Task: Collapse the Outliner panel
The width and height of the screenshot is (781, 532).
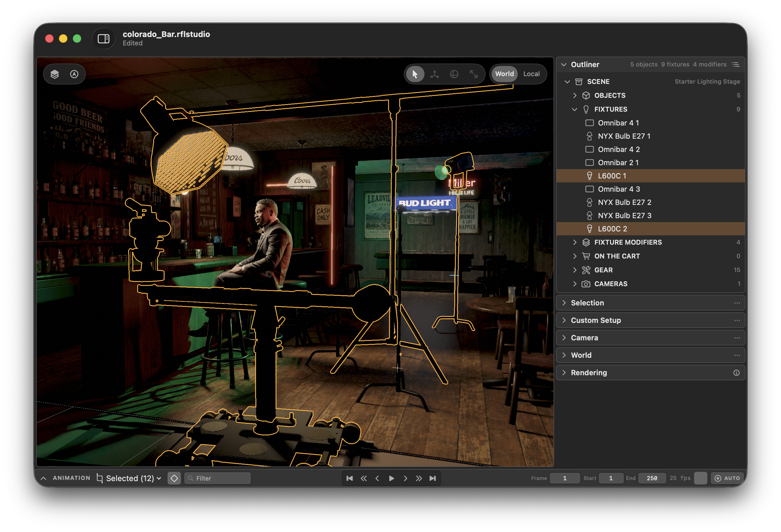Action: 563,64
